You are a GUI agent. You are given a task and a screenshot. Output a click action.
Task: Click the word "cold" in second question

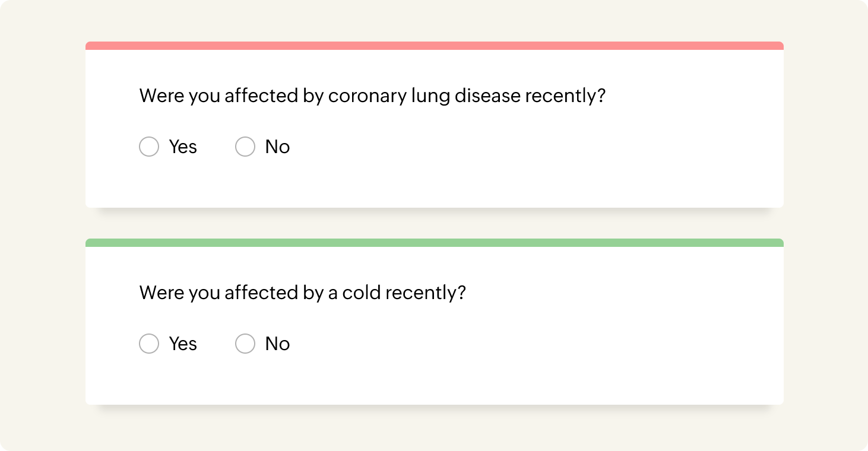click(361, 293)
